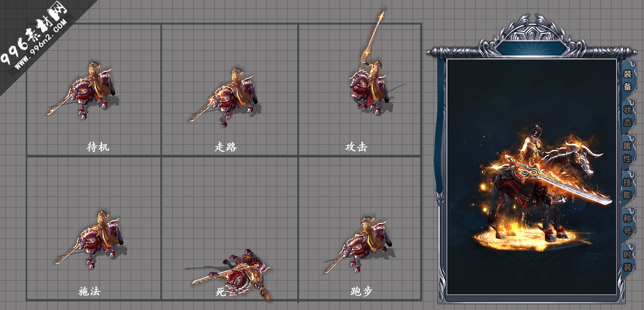Click the 跑步 label text

pyautogui.click(x=361, y=291)
